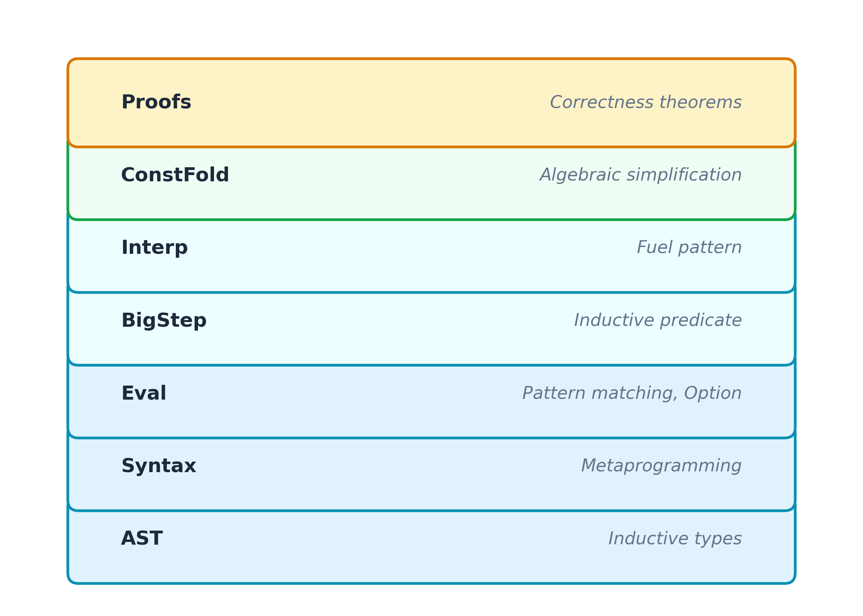Click the Syntax layer title
This screenshot has width=863, height=616.
point(158,466)
